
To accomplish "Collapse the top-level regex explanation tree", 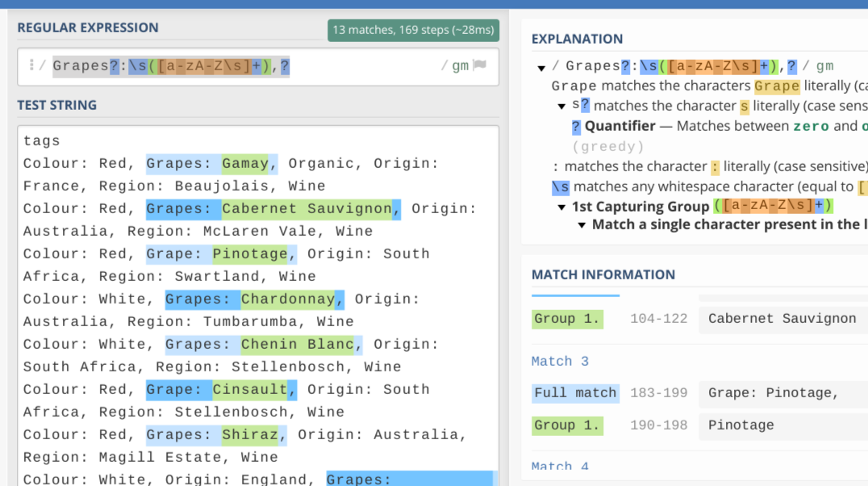I will tap(541, 68).
